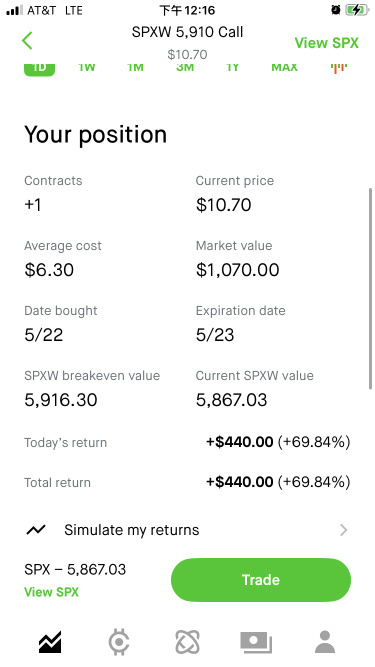Select the 3M chart range
This screenshot has width=375, height=667.
[x=185, y=68]
